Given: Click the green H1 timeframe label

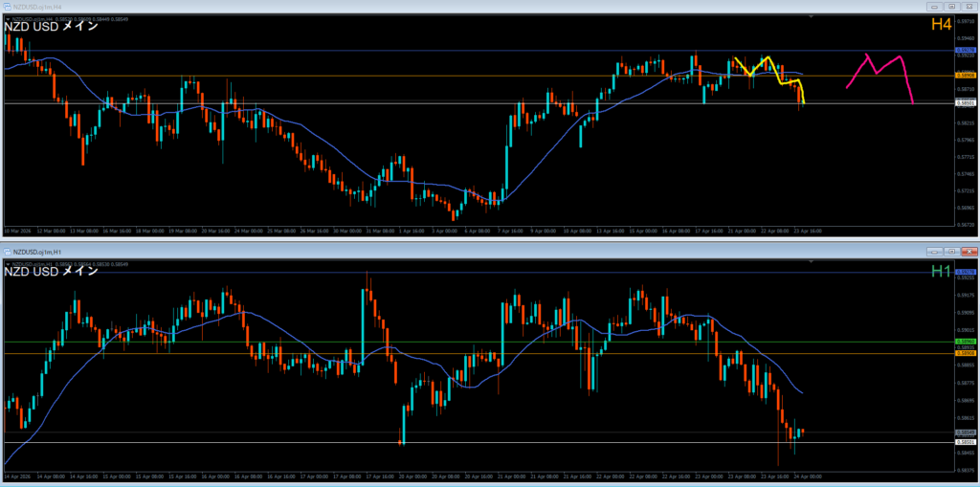Looking at the screenshot, I should pyautogui.click(x=941, y=272).
